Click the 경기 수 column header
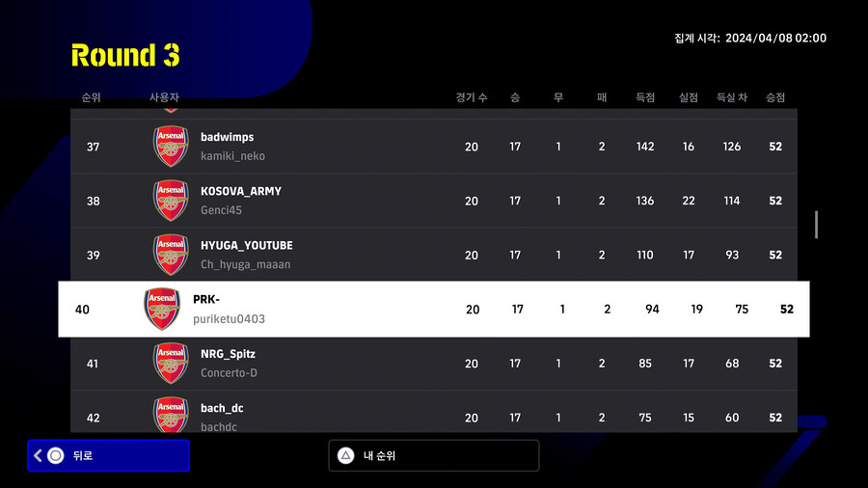 [472, 97]
